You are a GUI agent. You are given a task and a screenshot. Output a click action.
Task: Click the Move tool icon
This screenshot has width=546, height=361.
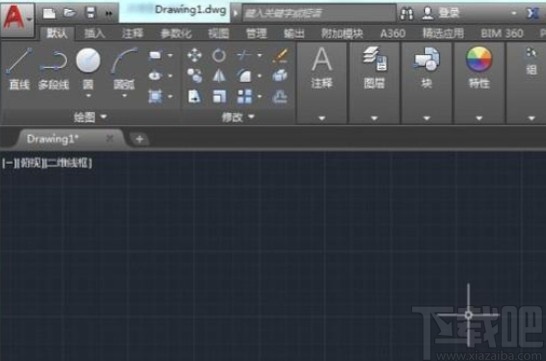point(194,55)
